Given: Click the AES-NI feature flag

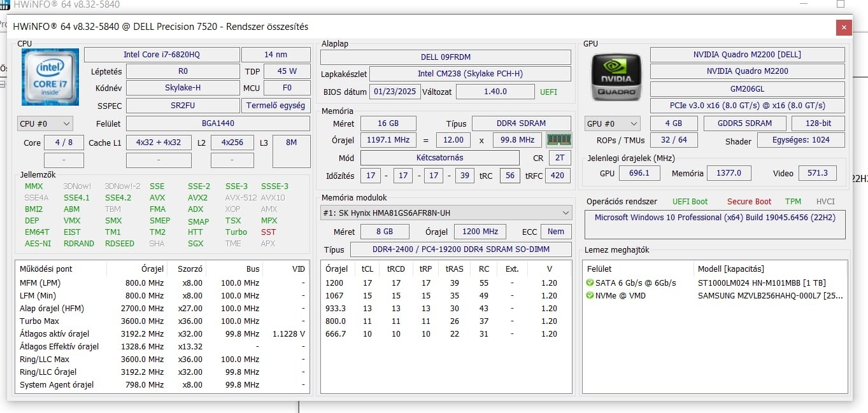Looking at the screenshot, I should 38,243.
